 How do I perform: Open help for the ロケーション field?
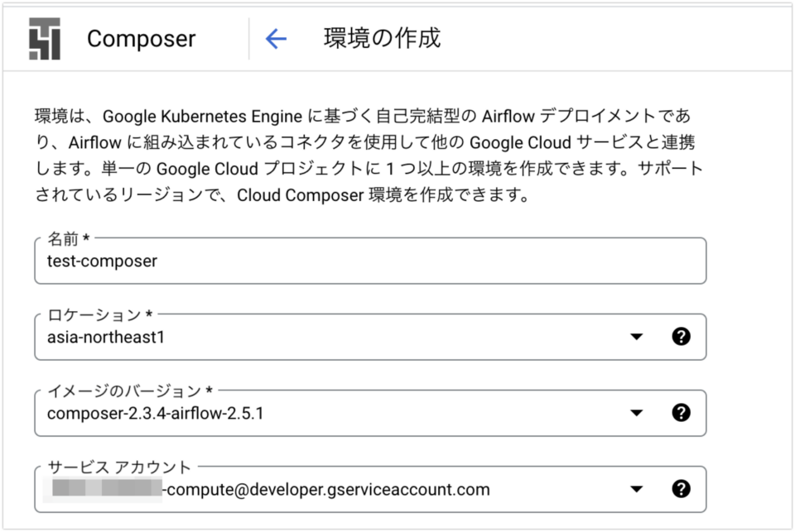pyautogui.click(x=681, y=337)
